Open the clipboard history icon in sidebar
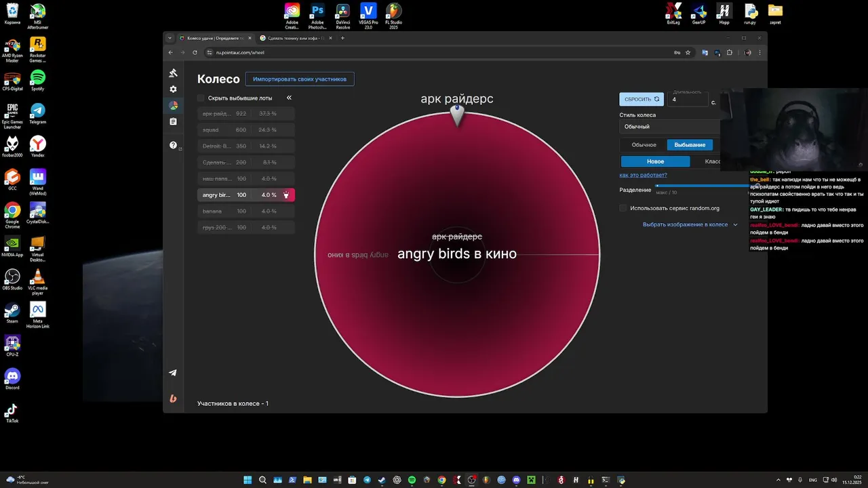Screen dimensions: 868x488 (173, 122)
